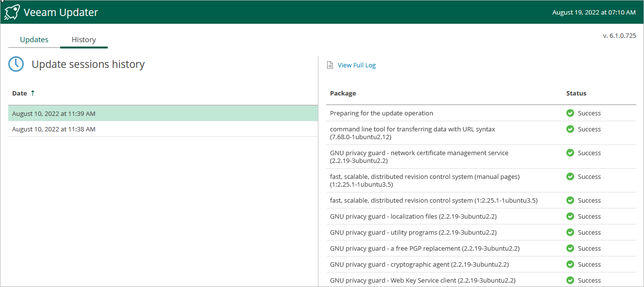The height and width of the screenshot is (287, 644).
Task: Open the View Full Log link
Action: tap(357, 65)
